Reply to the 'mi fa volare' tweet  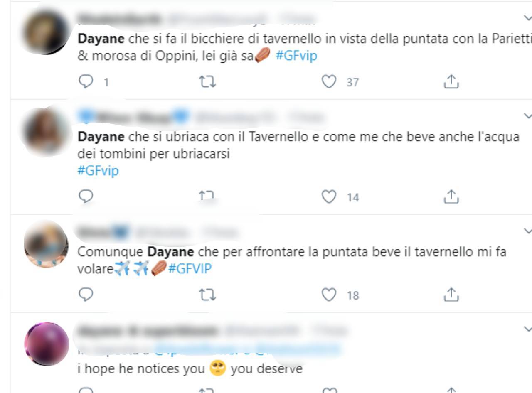pos(86,295)
